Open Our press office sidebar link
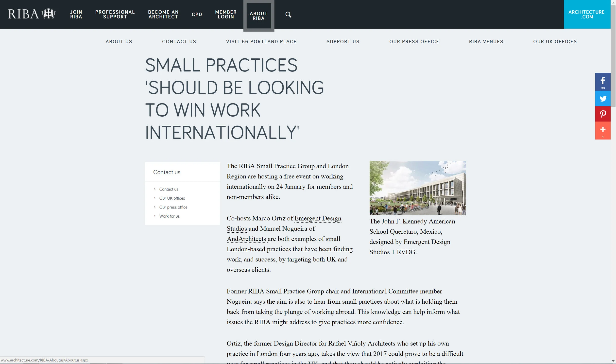The height and width of the screenshot is (364, 616). [x=173, y=207]
